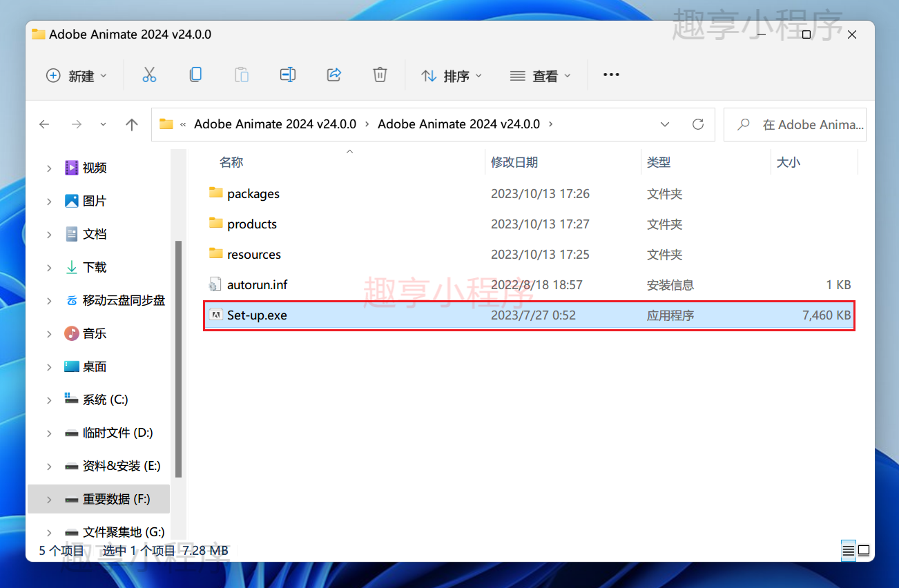Expand the 图片 tree node chevron

pos(49,201)
